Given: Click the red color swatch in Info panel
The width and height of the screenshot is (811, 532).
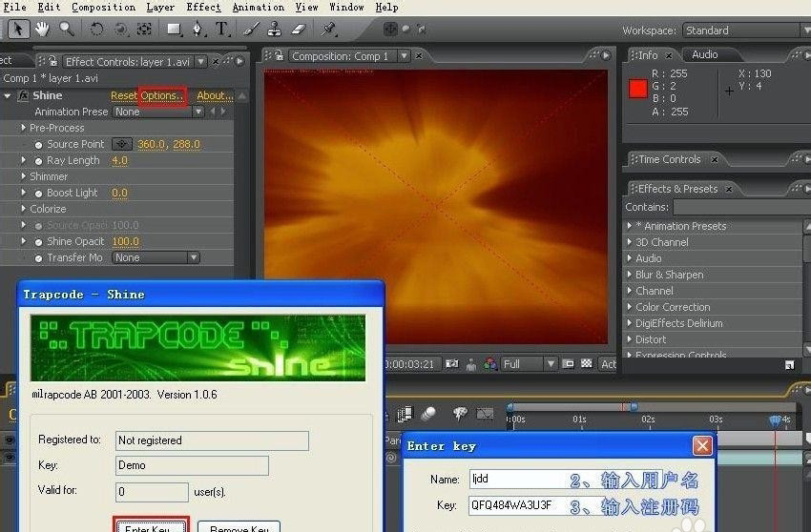Looking at the screenshot, I should (x=637, y=89).
